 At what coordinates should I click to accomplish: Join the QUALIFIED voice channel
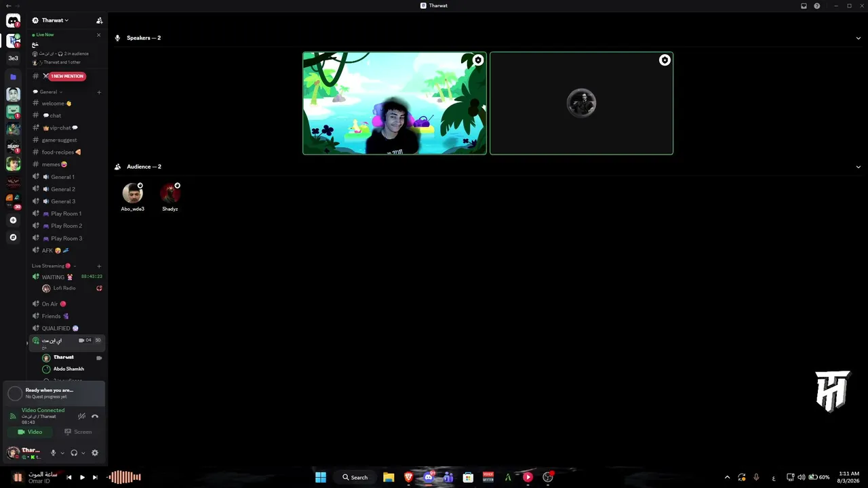(x=66, y=329)
